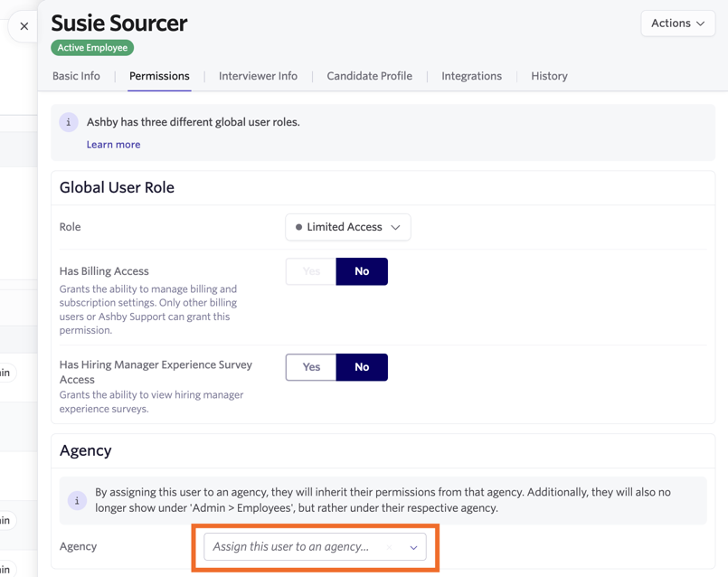Clear the Agency selection with the x icon

click(x=390, y=547)
